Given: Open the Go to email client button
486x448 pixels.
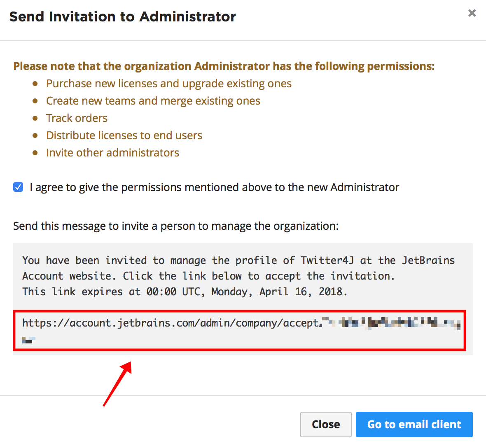Looking at the screenshot, I should [414, 424].
